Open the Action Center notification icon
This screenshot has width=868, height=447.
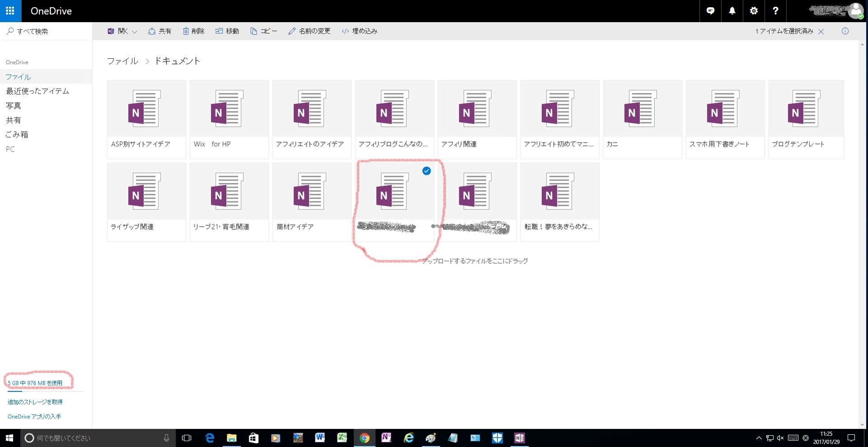[x=851, y=438]
